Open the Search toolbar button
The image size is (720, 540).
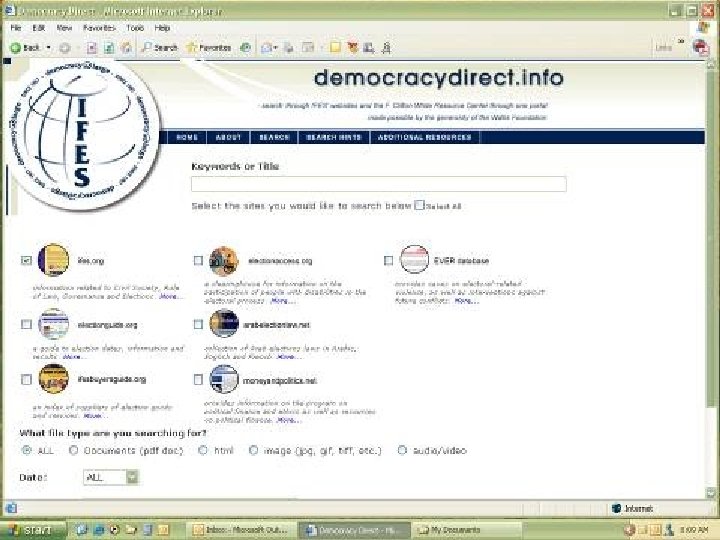pyautogui.click(x=159, y=48)
